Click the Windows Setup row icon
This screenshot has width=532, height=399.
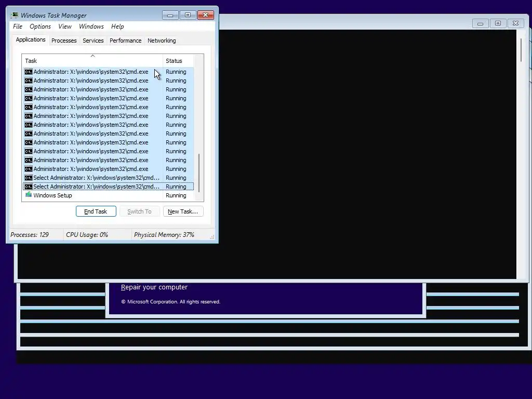[29, 195]
